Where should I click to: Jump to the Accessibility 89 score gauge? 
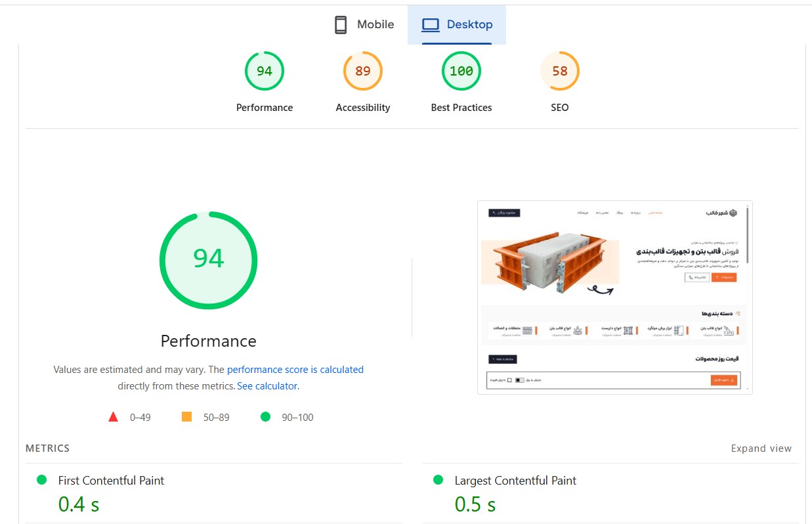[x=362, y=71]
